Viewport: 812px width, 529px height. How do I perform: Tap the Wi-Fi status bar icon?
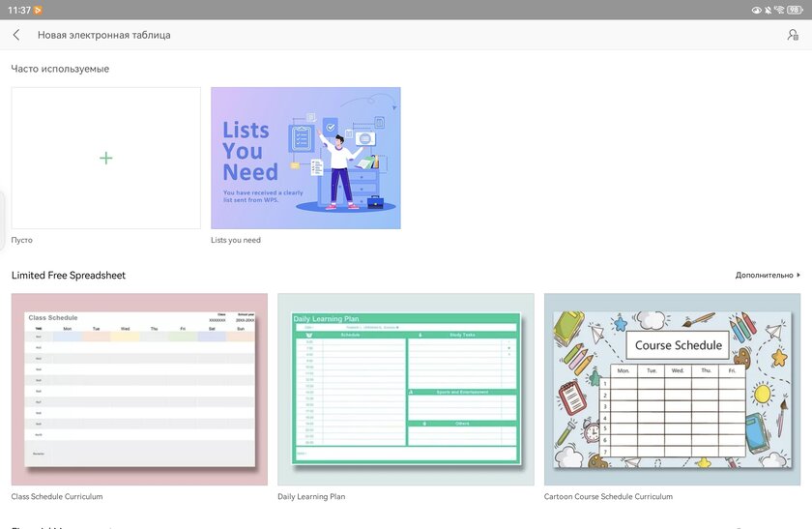(779, 10)
